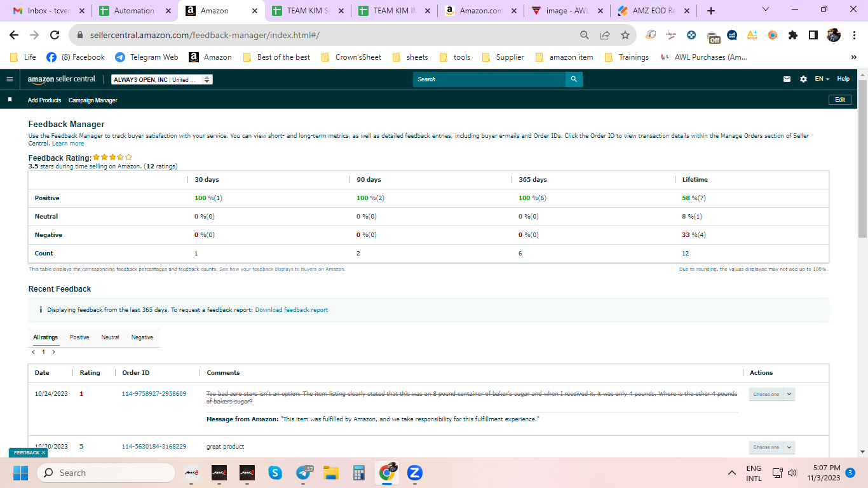Close the FEEDBACK tab popup
Screen dimensions: 868x488
tap(43, 453)
